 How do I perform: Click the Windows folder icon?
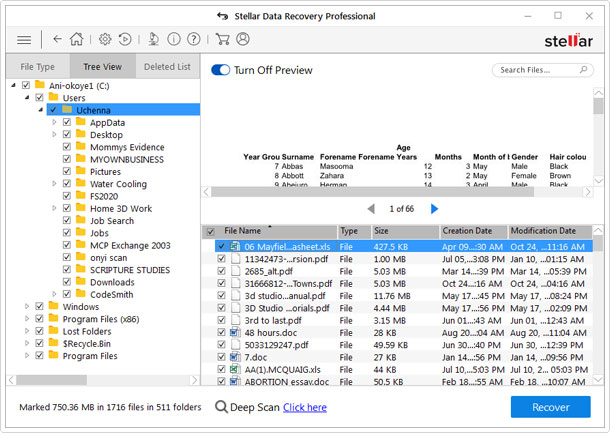53,306
